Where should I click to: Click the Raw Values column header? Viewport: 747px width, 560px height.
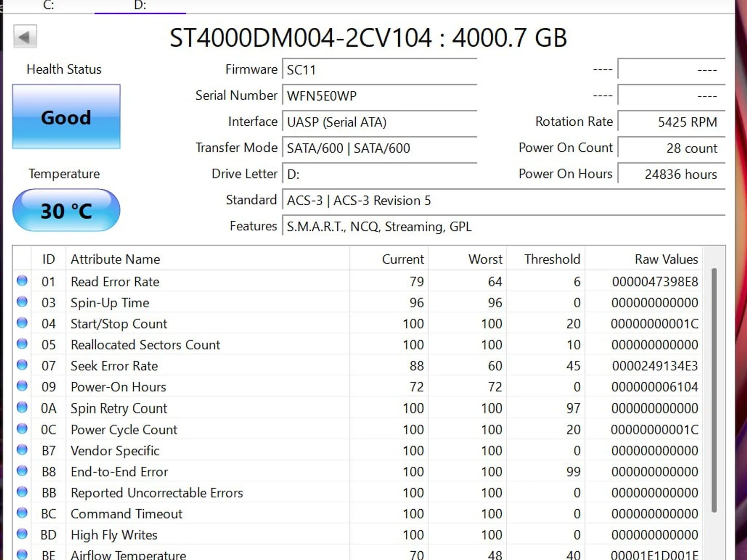point(644,259)
